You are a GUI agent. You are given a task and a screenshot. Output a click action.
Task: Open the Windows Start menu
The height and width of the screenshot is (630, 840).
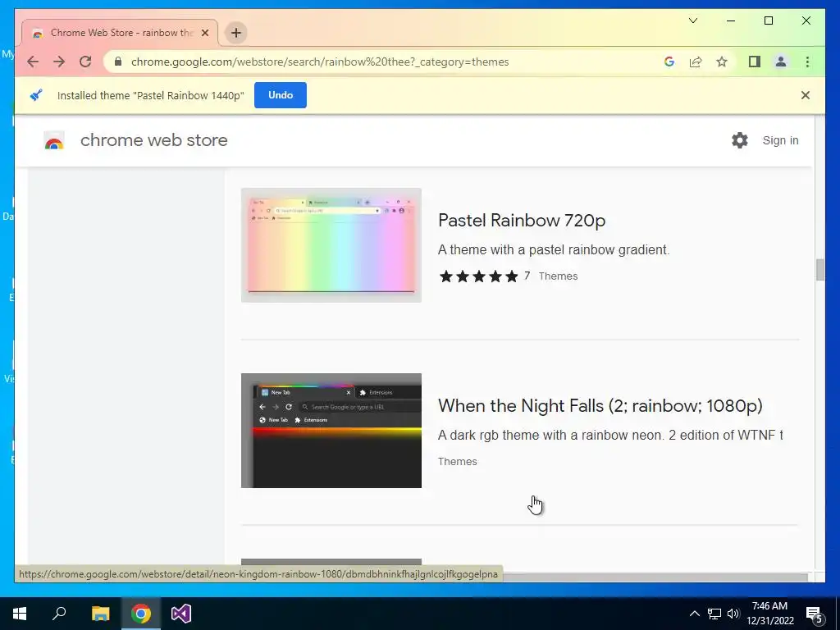pos(20,614)
